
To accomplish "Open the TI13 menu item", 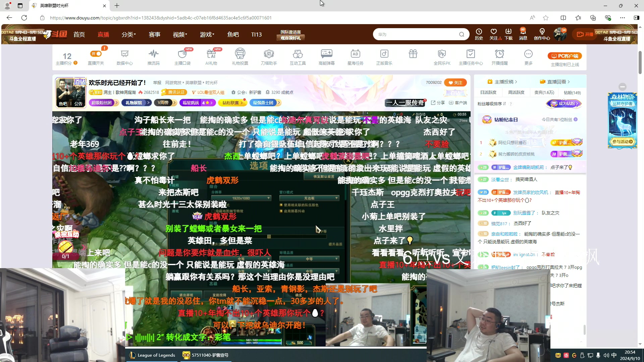I will point(256,35).
